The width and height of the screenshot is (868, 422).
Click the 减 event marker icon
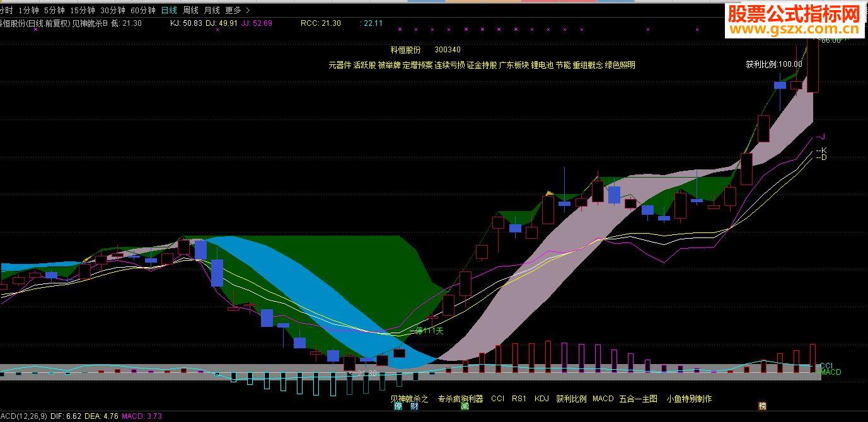(x=465, y=406)
